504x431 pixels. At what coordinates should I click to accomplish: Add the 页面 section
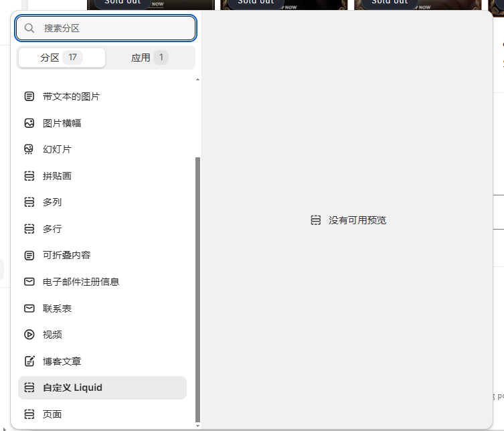click(102, 414)
